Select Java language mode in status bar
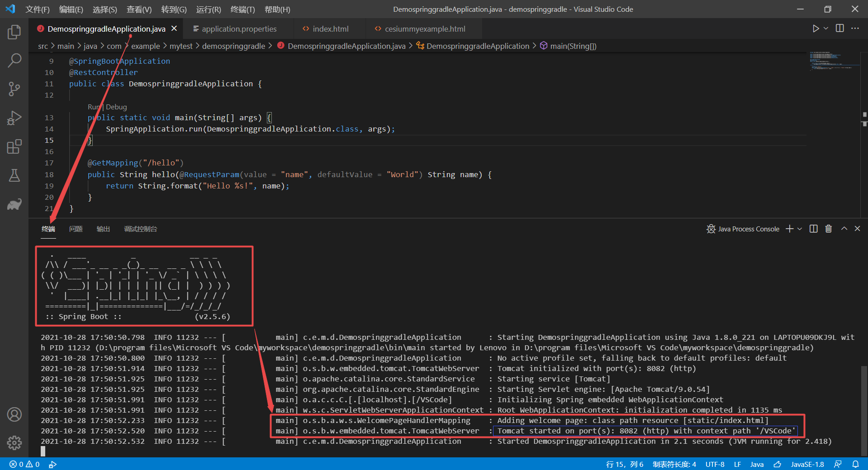Screen dimensions: 868x470 [757, 464]
